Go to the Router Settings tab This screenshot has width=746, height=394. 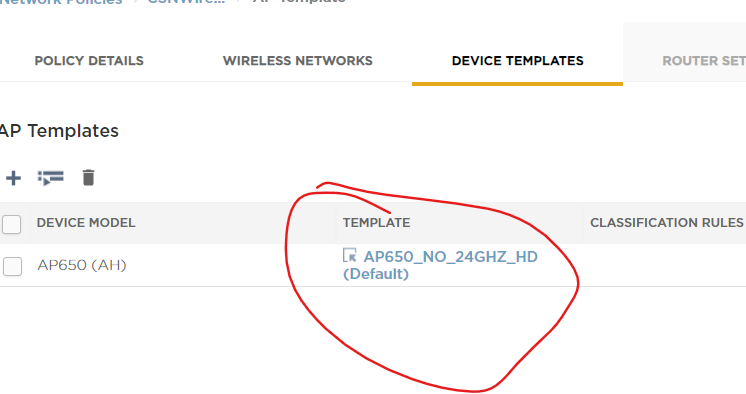704,61
